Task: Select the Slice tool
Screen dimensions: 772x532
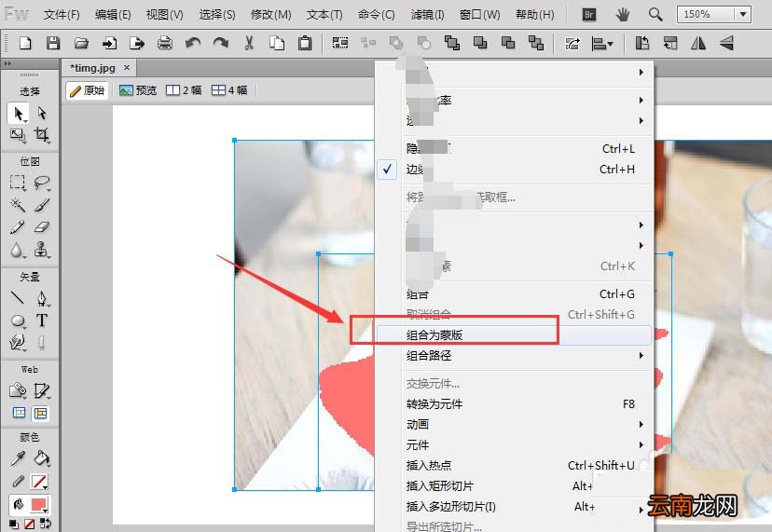Action: 42,390
